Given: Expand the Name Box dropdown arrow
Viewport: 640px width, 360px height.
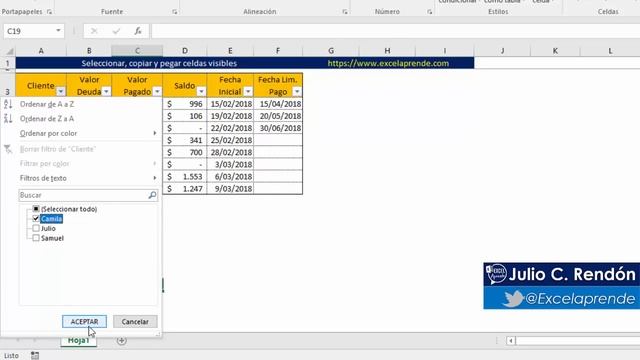Looking at the screenshot, I should coord(58,31).
